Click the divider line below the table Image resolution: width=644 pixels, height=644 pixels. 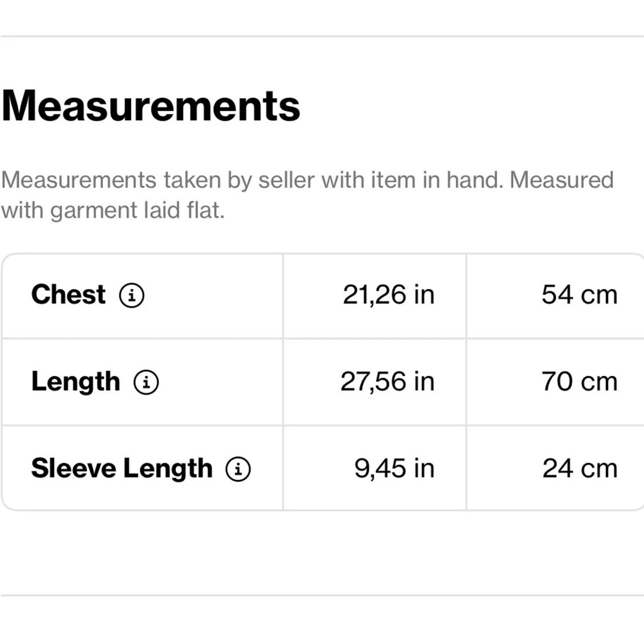click(x=322, y=595)
